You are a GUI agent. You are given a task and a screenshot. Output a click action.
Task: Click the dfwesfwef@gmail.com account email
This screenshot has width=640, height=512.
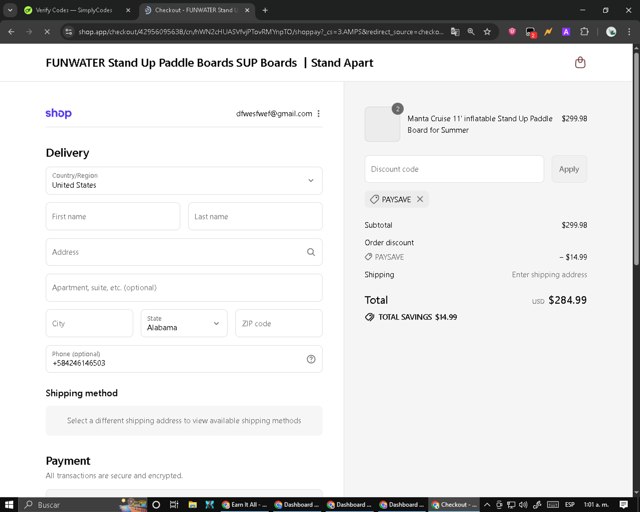274,114
